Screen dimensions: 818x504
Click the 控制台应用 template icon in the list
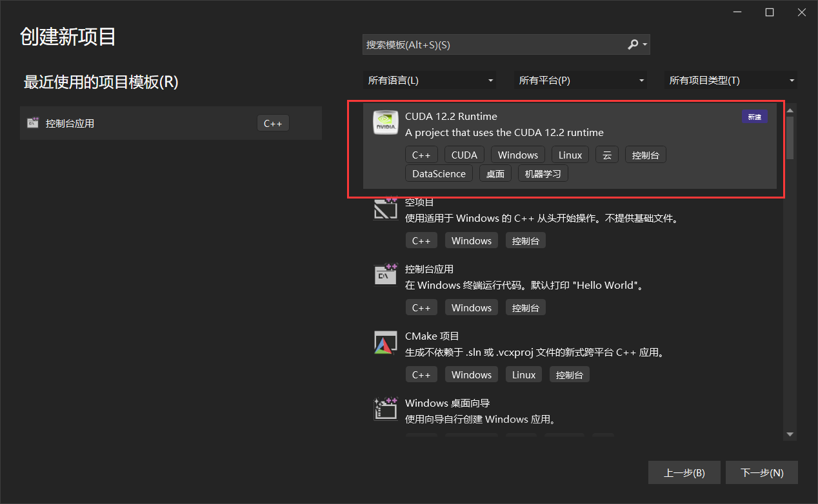(385, 275)
